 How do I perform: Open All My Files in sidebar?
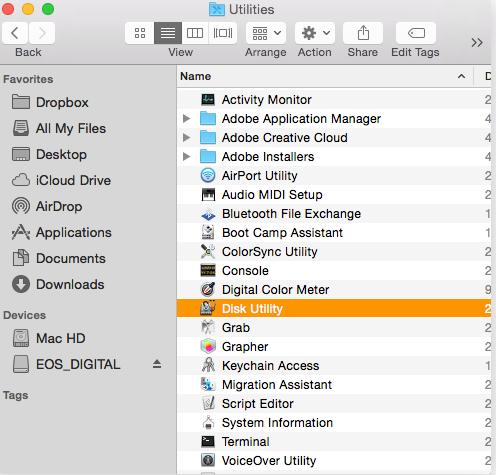pos(59,128)
